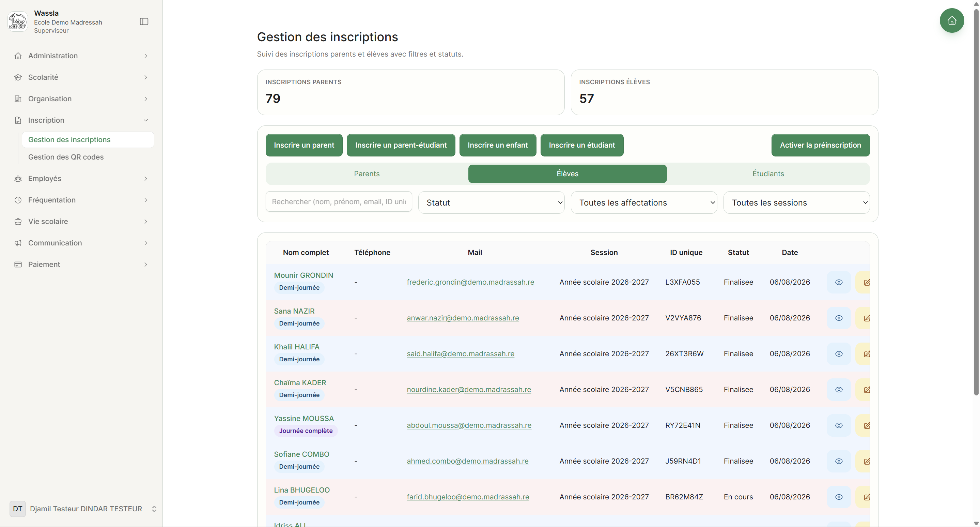
Task: Edit Sana NAZIR's inscription
Action: [x=864, y=318]
